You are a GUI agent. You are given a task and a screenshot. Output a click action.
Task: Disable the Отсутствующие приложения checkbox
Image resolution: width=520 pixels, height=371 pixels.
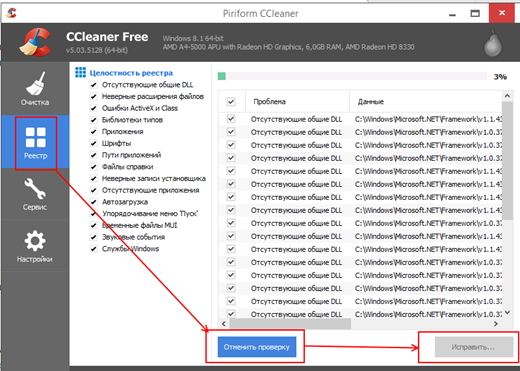(x=94, y=190)
